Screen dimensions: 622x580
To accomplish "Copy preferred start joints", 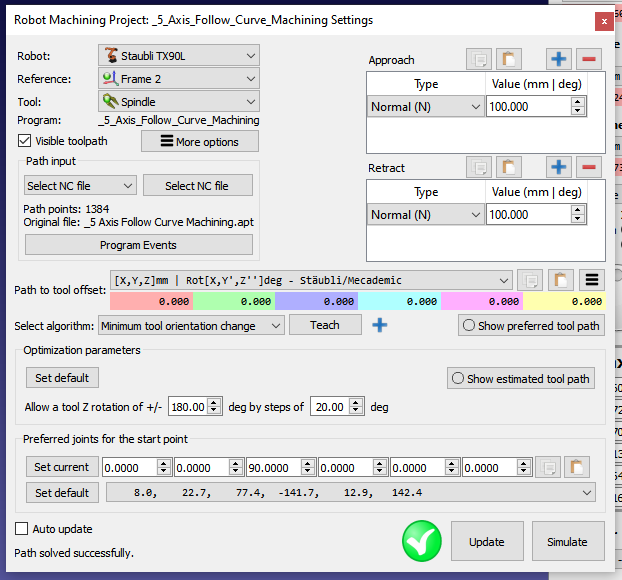I will click(548, 467).
